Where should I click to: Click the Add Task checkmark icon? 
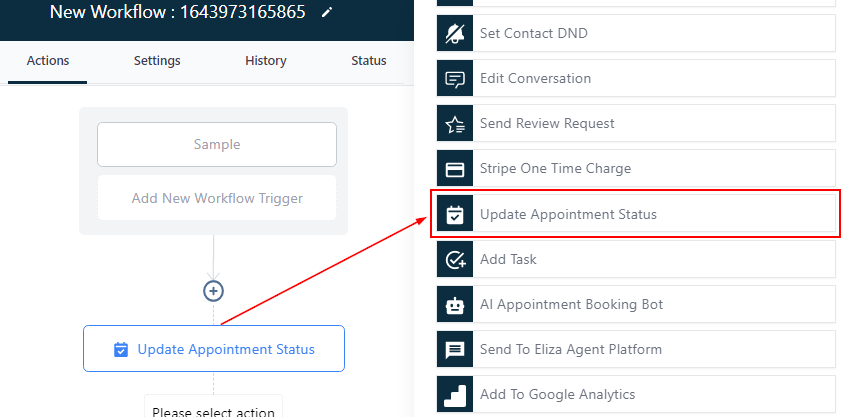click(455, 260)
